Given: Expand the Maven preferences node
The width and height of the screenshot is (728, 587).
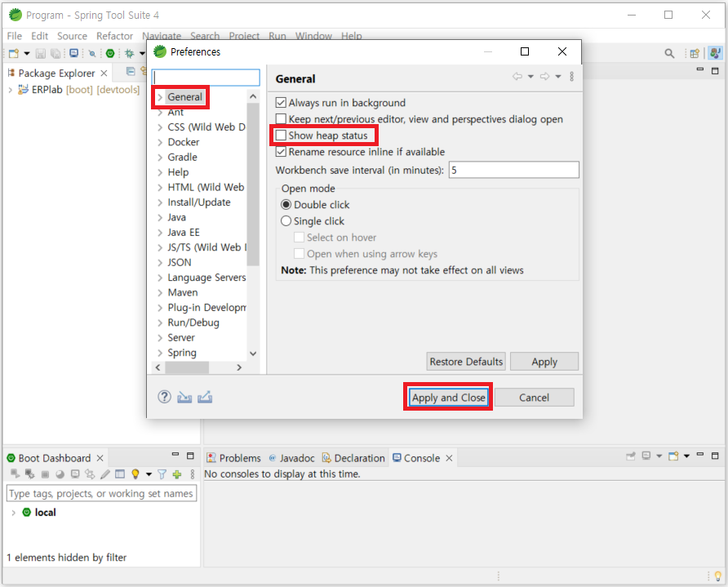Looking at the screenshot, I should tap(160, 292).
